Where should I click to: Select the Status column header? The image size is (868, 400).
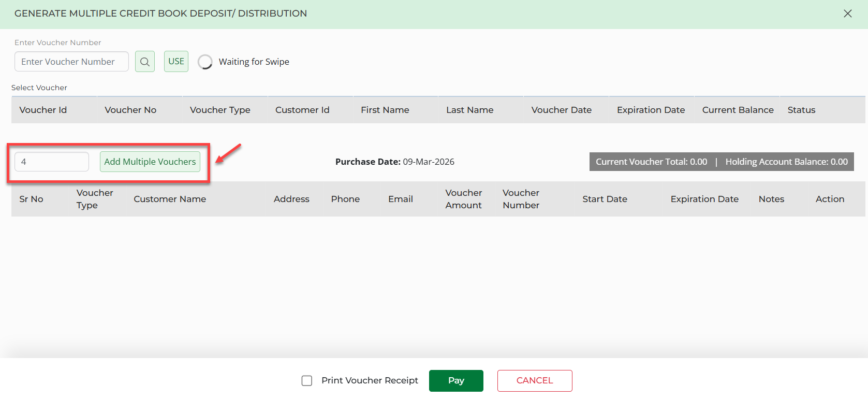(x=801, y=110)
